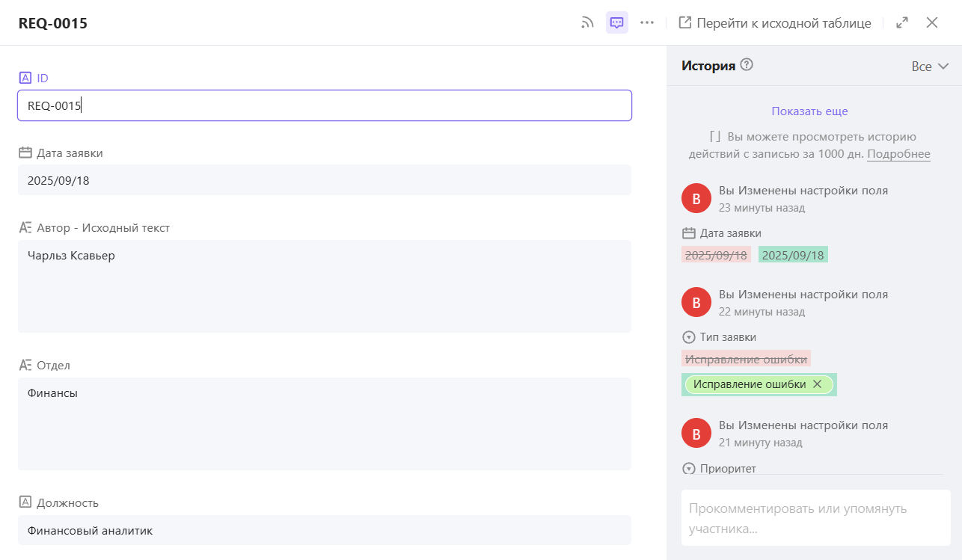This screenshot has width=962, height=560.
Task: Click the multiline text icon beside "Отдел" label
Action: [x=25, y=365]
